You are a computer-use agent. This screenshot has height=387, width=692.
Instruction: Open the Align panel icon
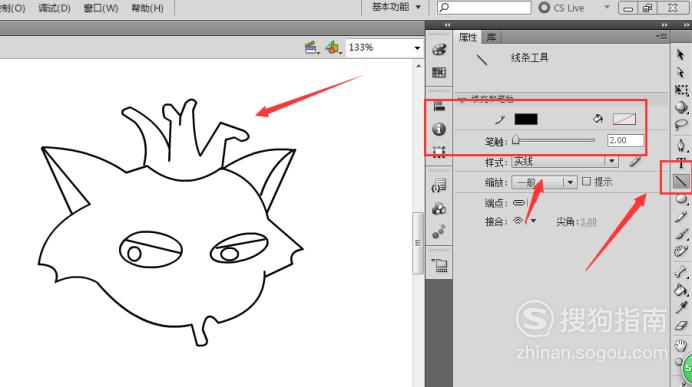pyautogui.click(x=439, y=106)
